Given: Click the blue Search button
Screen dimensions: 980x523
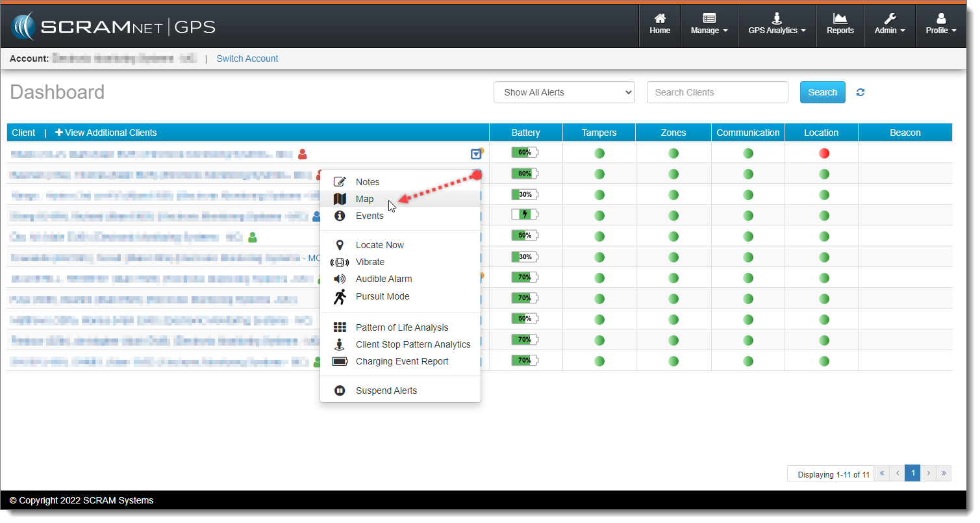Looking at the screenshot, I should point(822,92).
